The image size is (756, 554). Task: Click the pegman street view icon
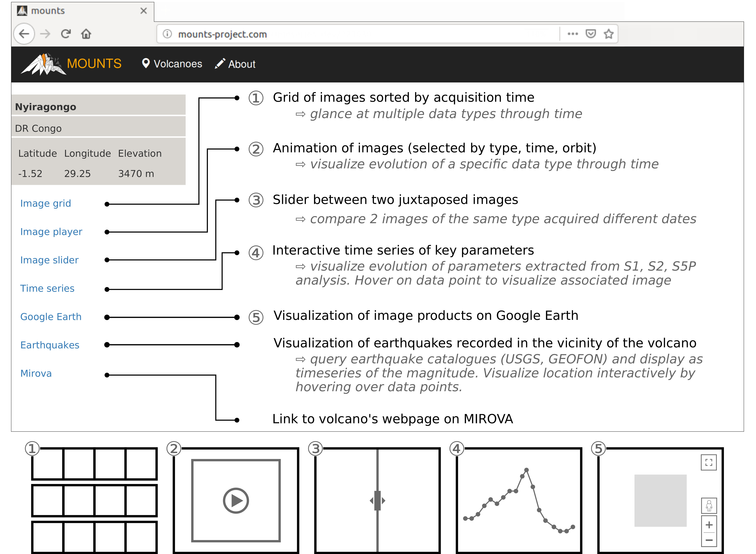tap(709, 506)
